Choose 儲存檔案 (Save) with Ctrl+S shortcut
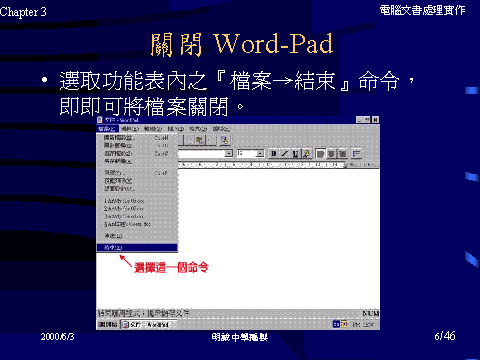Image resolution: width=480 pixels, height=360 pixels. (x=137, y=154)
